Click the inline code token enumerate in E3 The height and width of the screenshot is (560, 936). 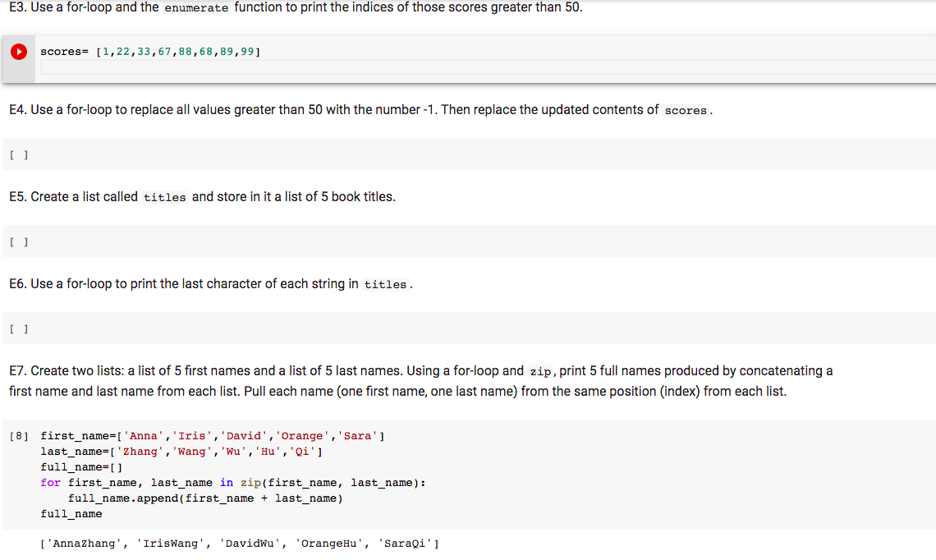[198, 8]
